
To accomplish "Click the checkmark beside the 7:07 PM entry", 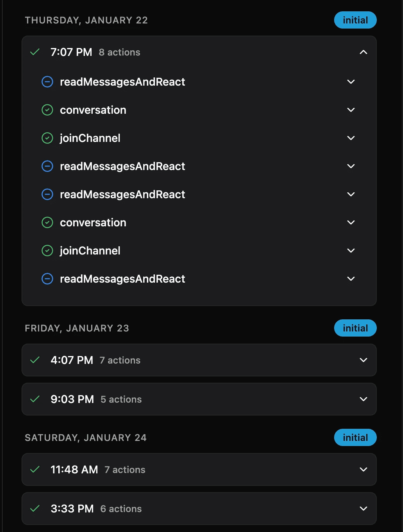I will pyautogui.click(x=34, y=52).
